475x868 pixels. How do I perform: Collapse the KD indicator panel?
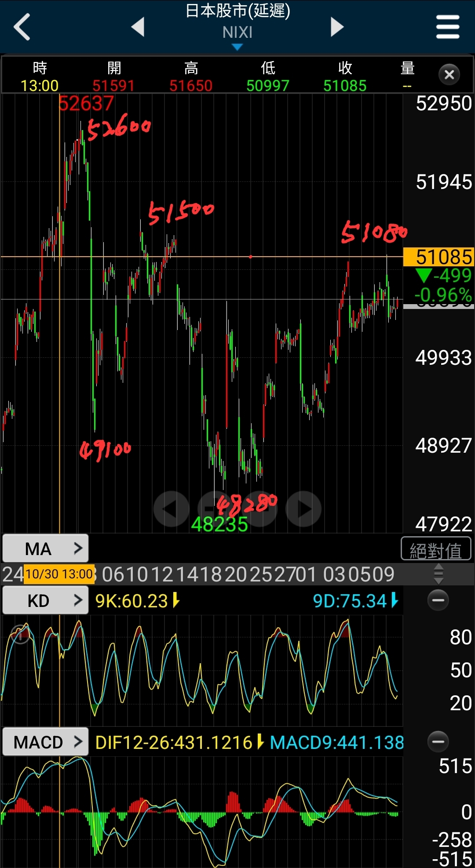[438, 600]
